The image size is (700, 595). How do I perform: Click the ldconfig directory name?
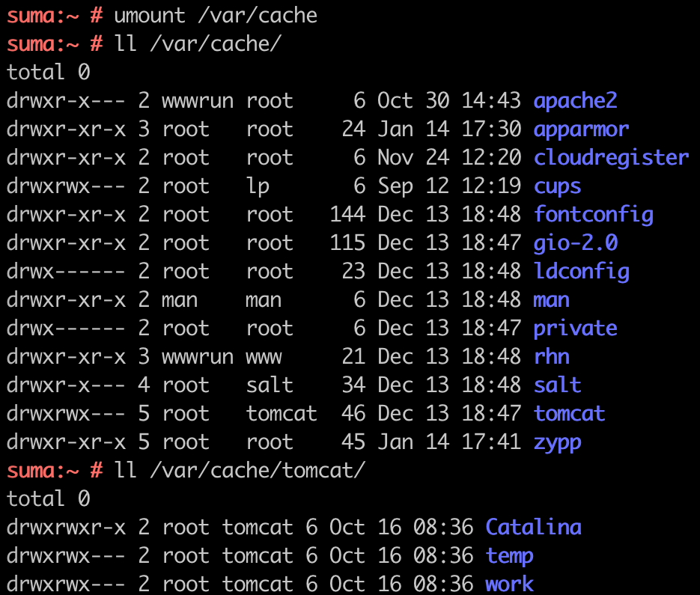[x=581, y=271]
